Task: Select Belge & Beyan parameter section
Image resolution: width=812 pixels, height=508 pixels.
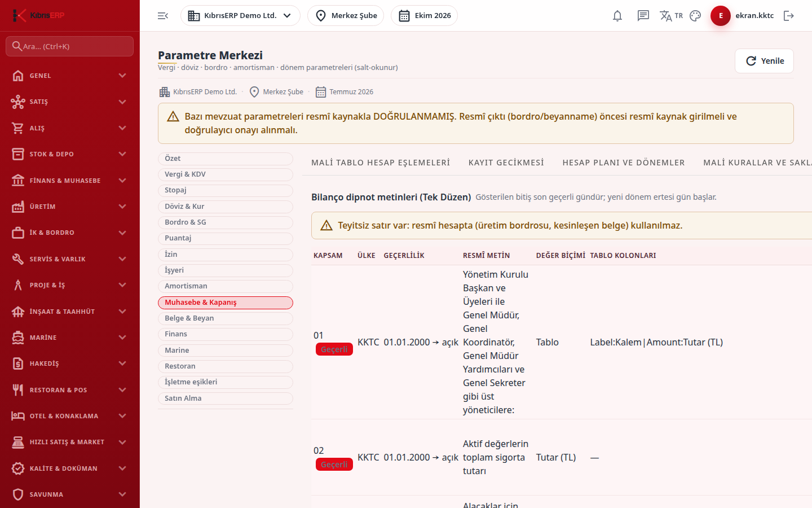Action: pyautogui.click(x=226, y=318)
